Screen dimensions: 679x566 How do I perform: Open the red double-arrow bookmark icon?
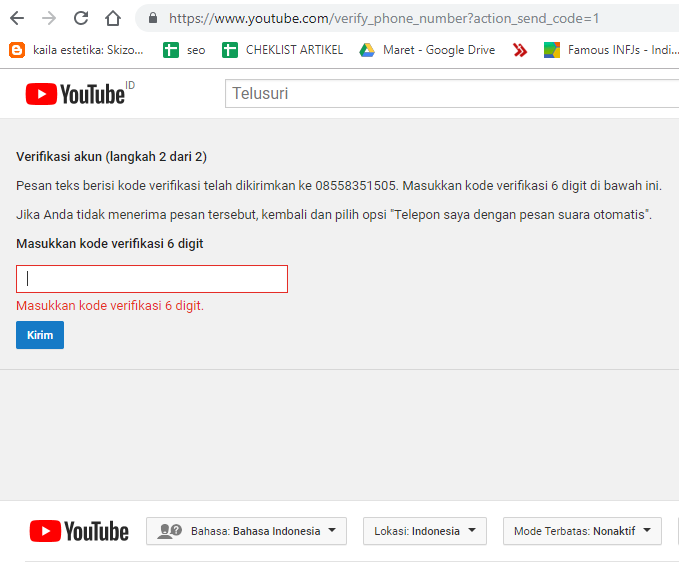[520, 50]
